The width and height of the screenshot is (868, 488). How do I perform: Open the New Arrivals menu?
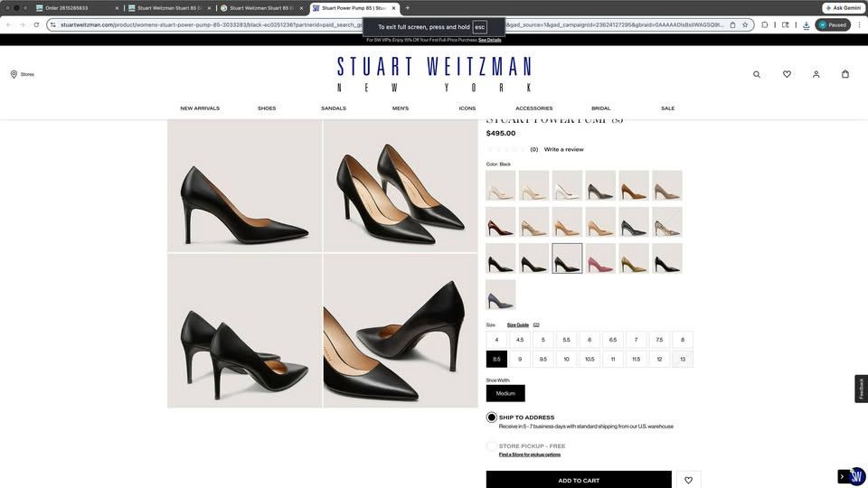click(200, 108)
